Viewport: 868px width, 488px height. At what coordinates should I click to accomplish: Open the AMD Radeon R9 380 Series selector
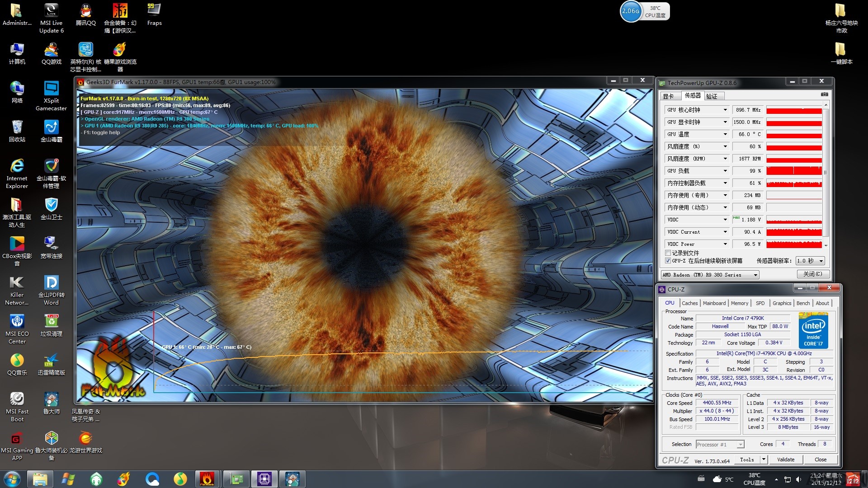coord(710,275)
